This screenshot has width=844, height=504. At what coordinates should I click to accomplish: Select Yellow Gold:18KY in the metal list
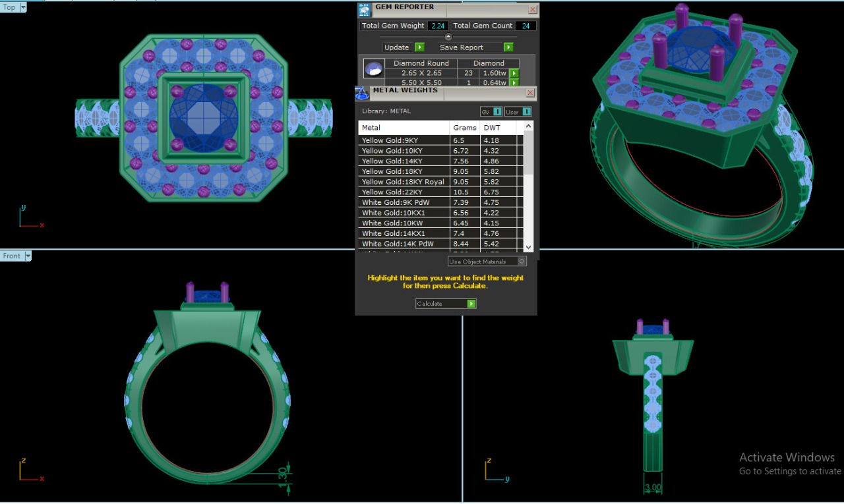click(x=392, y=171)
